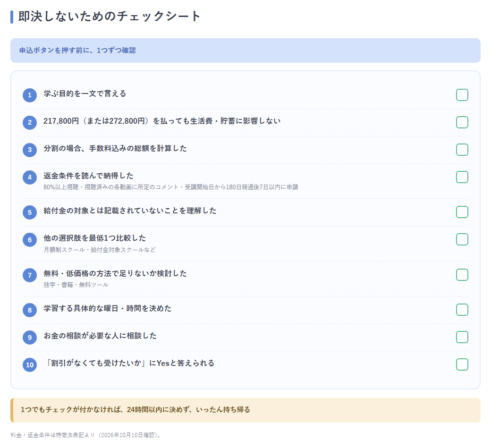Click the text 学ぶ目的を一文で言える

85,93
